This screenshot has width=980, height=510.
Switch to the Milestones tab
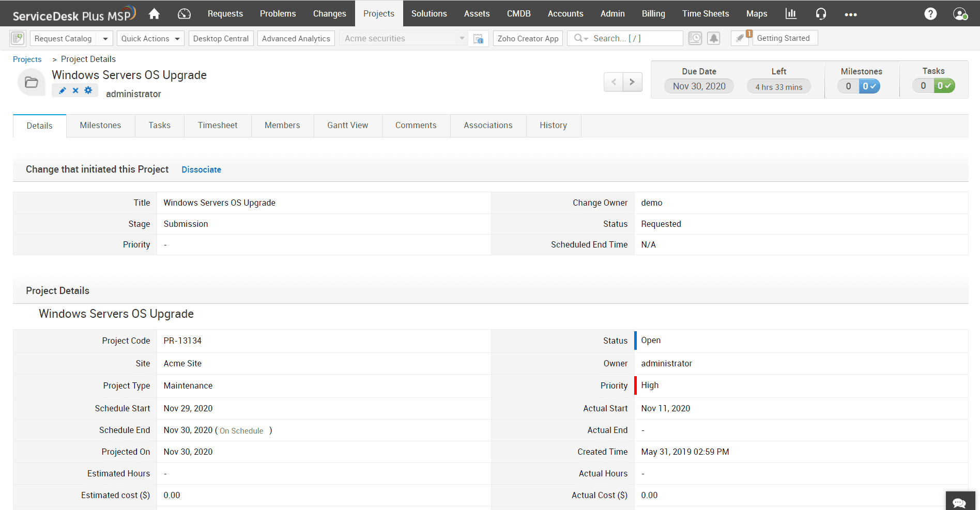[x=100, y=125]
